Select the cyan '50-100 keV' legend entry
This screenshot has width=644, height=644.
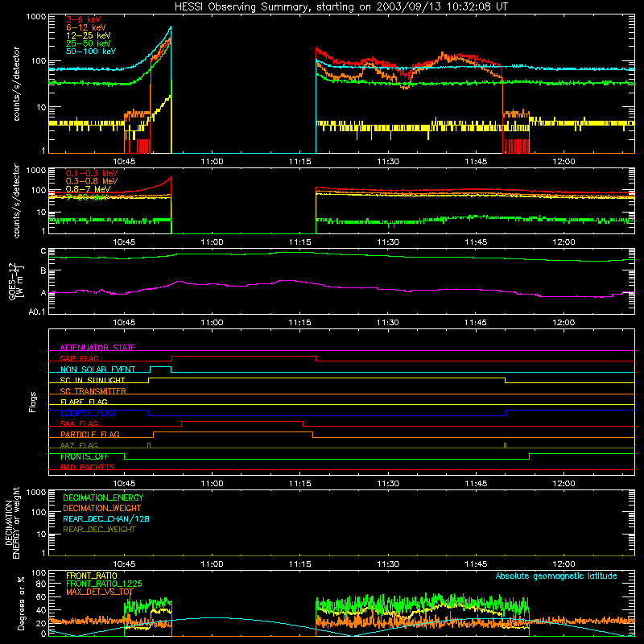90,52
